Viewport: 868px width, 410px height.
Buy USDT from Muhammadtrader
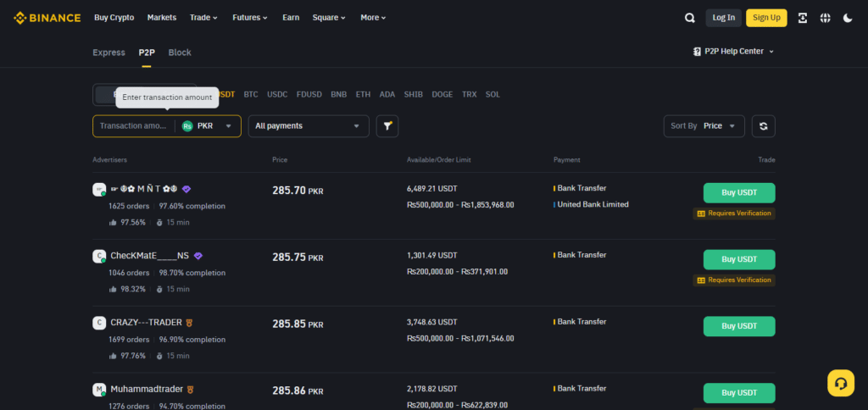click(x=739, y=393)
